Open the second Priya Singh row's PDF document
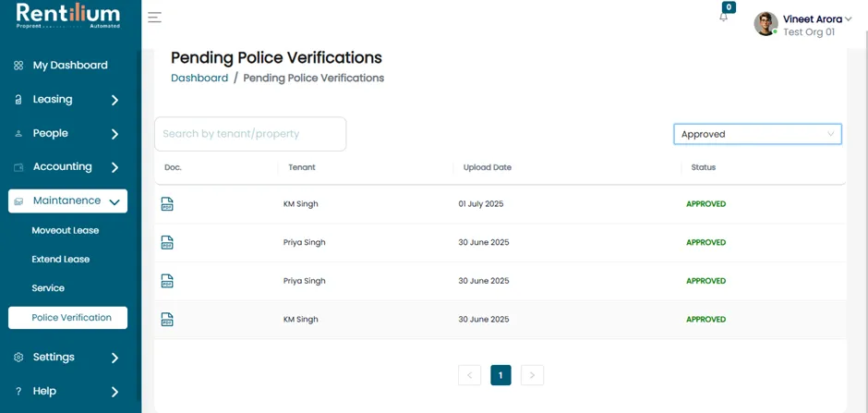The image size is (868, 413). point(167,281)
